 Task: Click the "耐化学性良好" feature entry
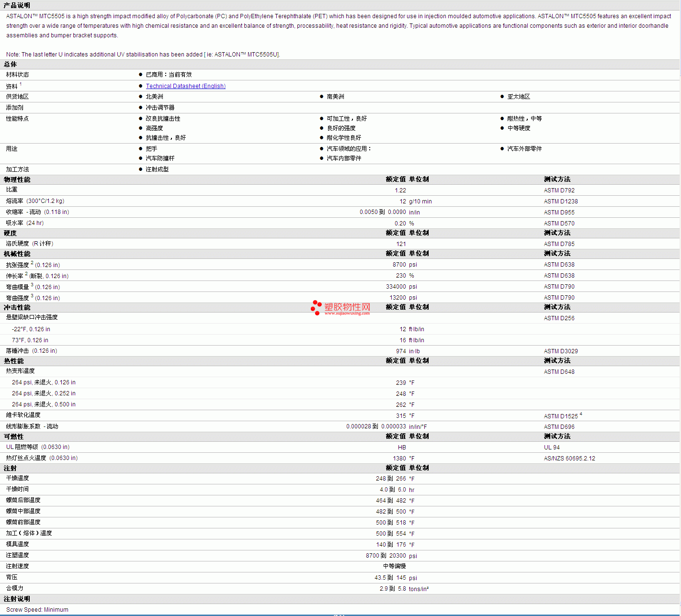click(344, 138)
